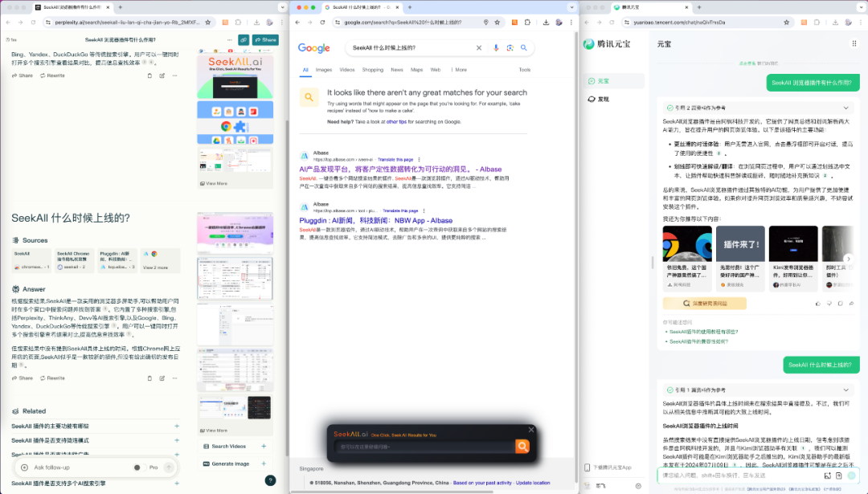This screenshot has width=868, height=494.
Task: Switch to the News tab in Google results
Action: click(397, 70)
